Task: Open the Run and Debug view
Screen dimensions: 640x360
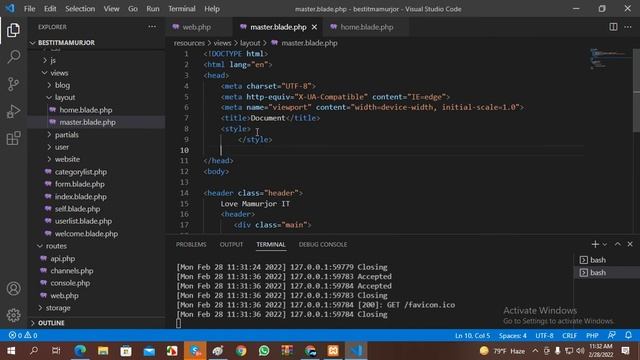Action: coord(13,111)
